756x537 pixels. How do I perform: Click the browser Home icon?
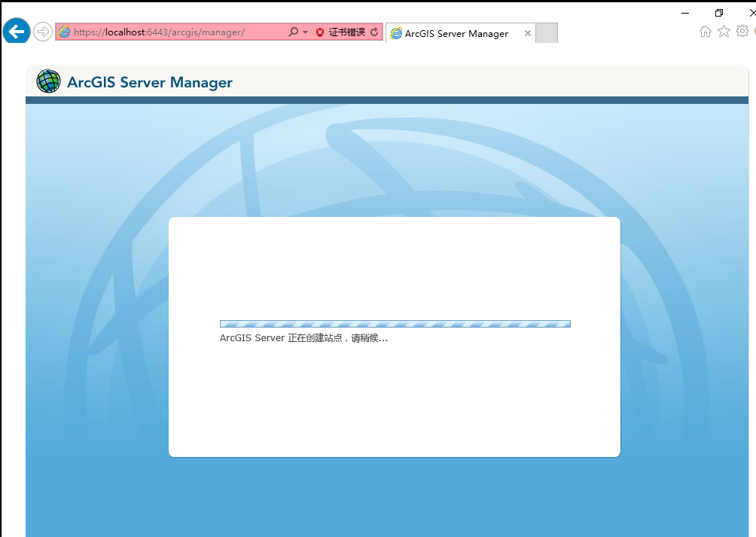tap(706, 32)
